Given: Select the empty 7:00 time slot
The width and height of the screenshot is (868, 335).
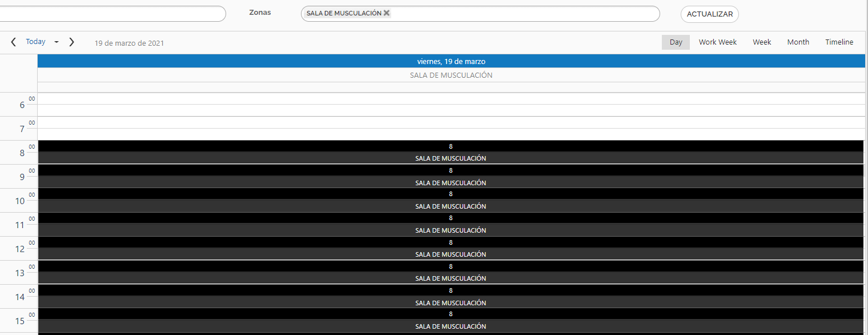Looking at the screenshot, I should point(451,123).
